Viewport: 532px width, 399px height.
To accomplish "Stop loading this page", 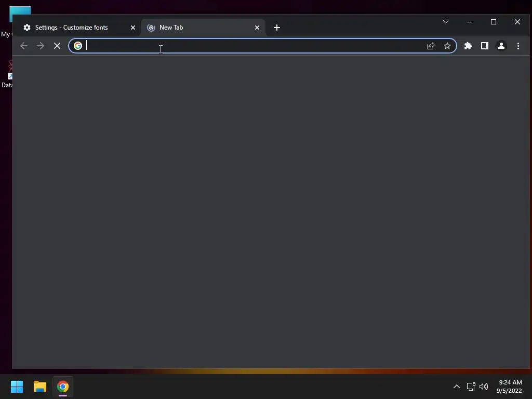I will pyautogui.click(x=57, y=46).
